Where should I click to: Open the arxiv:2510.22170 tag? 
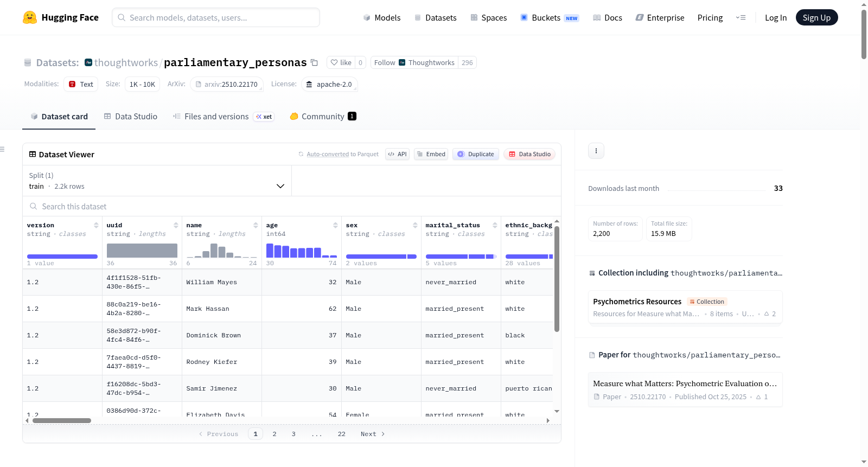click(227, 84)
